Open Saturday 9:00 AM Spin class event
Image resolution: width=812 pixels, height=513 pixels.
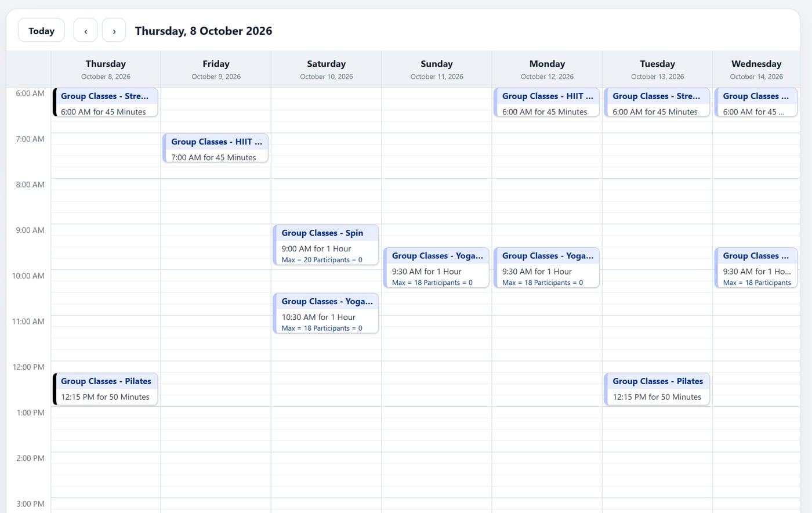326,245
